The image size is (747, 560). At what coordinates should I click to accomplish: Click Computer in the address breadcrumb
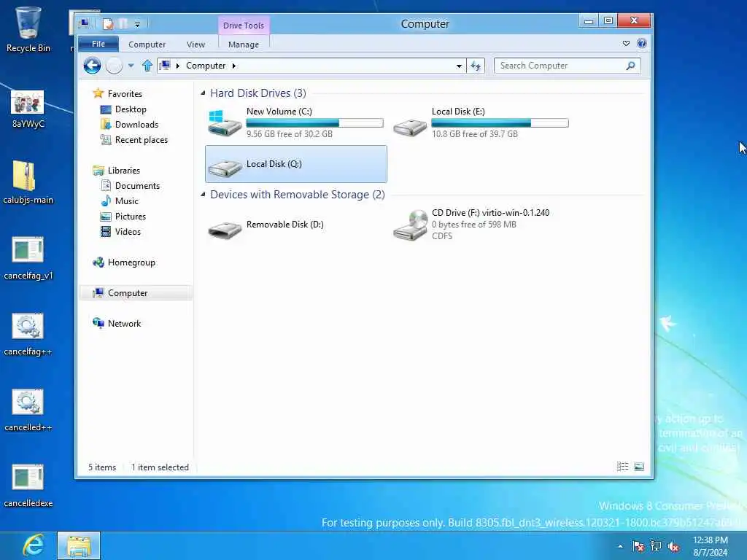coord(206,66)
